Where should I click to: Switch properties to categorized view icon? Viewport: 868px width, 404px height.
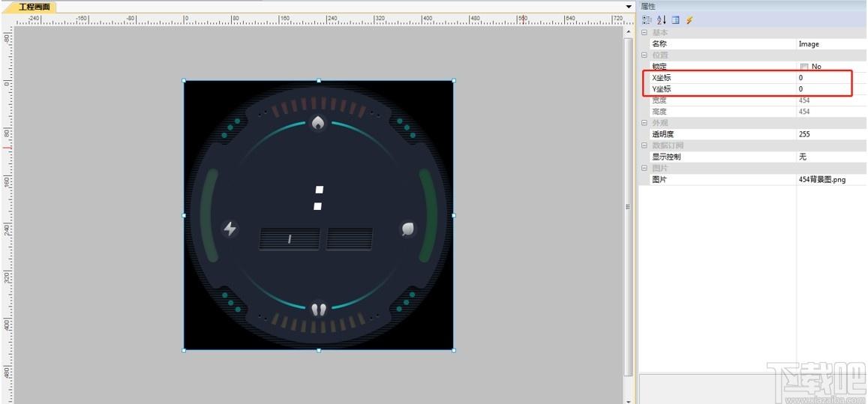click(647, 20)
